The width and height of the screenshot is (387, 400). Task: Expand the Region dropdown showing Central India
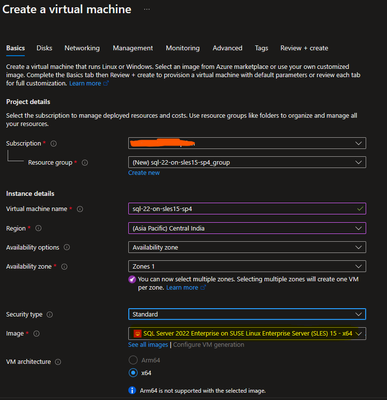coord(247,228)
